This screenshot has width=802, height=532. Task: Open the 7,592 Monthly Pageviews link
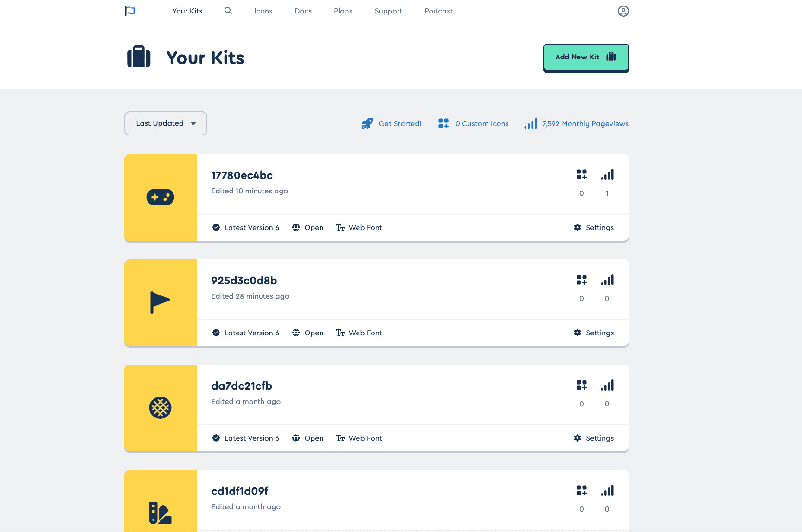[585, 124]
